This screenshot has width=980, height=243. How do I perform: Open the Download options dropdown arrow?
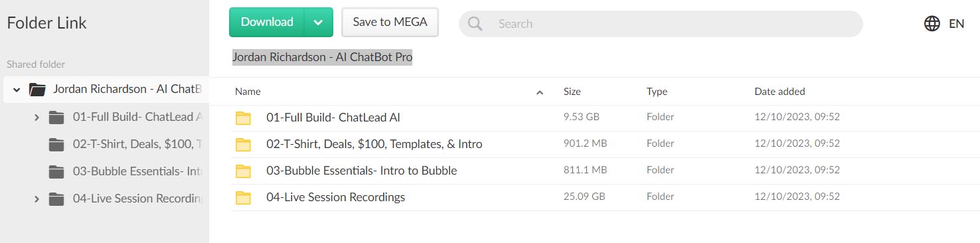click(319, 22)
